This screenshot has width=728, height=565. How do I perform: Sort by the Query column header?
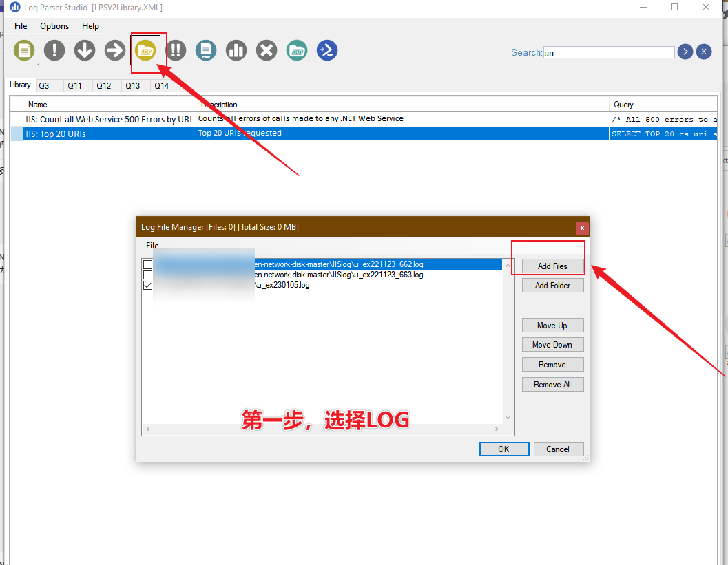coord(663,105)
